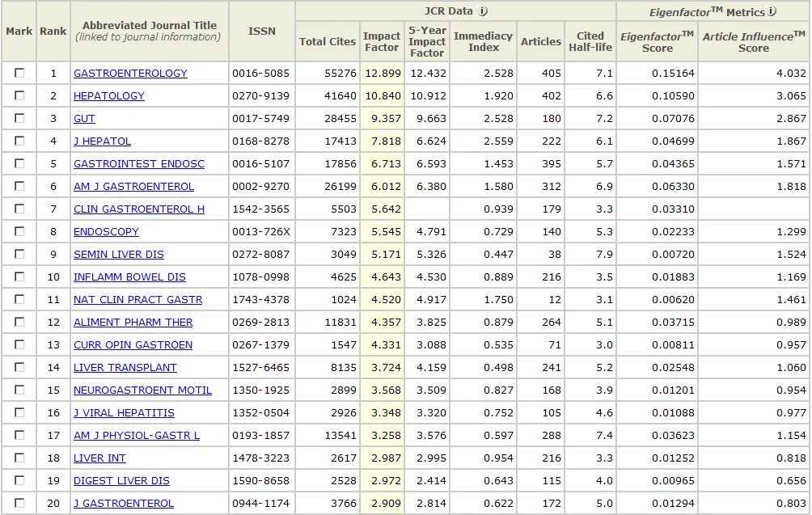The height and width of the screenshot is (515, 812).
Task: Open AM J GASTROENTEROL journal page
Action: 133,187
